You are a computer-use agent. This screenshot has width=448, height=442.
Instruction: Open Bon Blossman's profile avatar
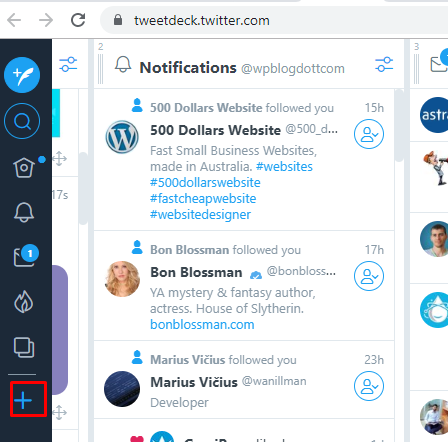click(122, 279)
